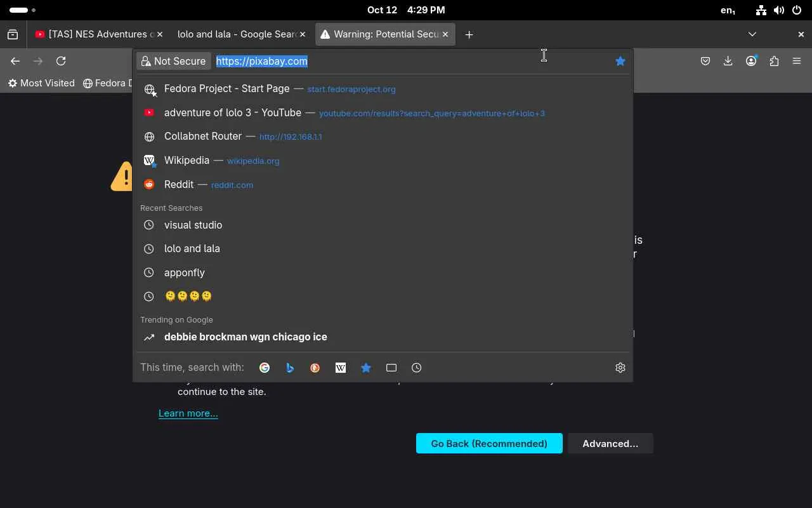Open the en keyboard layout selector

[x=728, y=10]
